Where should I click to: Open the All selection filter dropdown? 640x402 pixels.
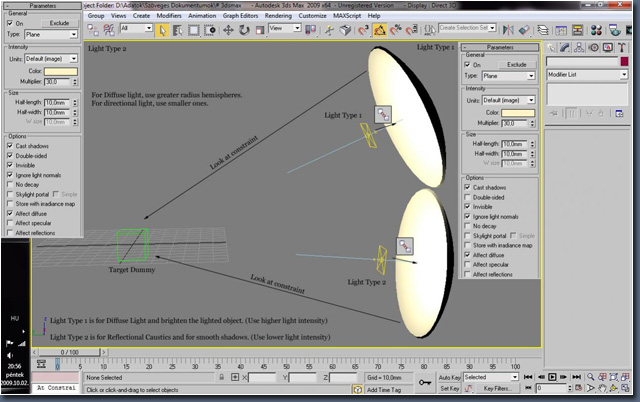136,28
